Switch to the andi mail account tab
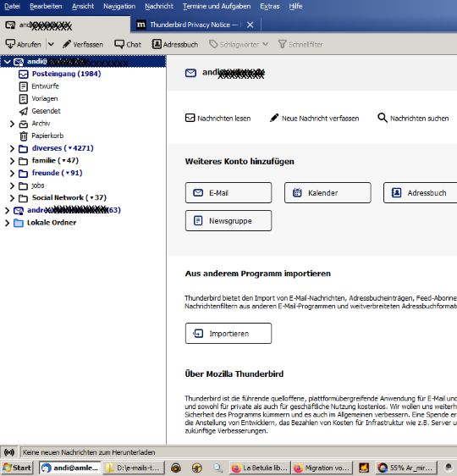The width and height of the screenshot is (457, 476). pyautogui.click(x=65, y=25)
